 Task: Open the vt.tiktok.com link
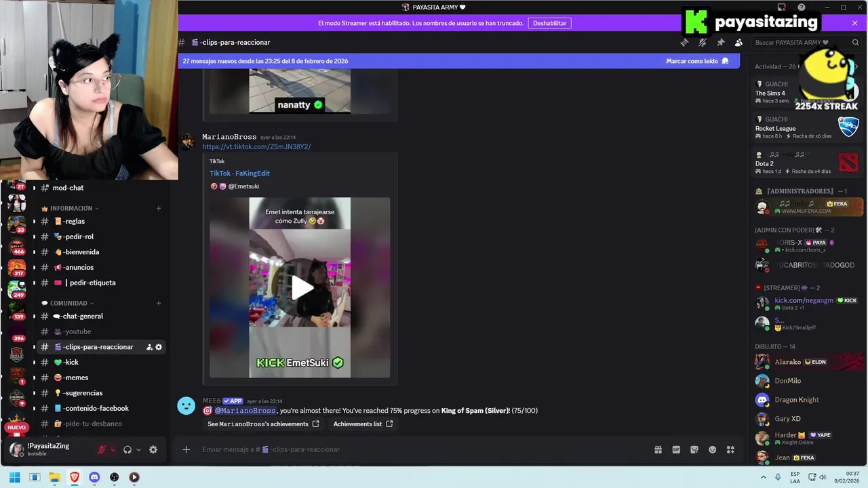point(256,146)
